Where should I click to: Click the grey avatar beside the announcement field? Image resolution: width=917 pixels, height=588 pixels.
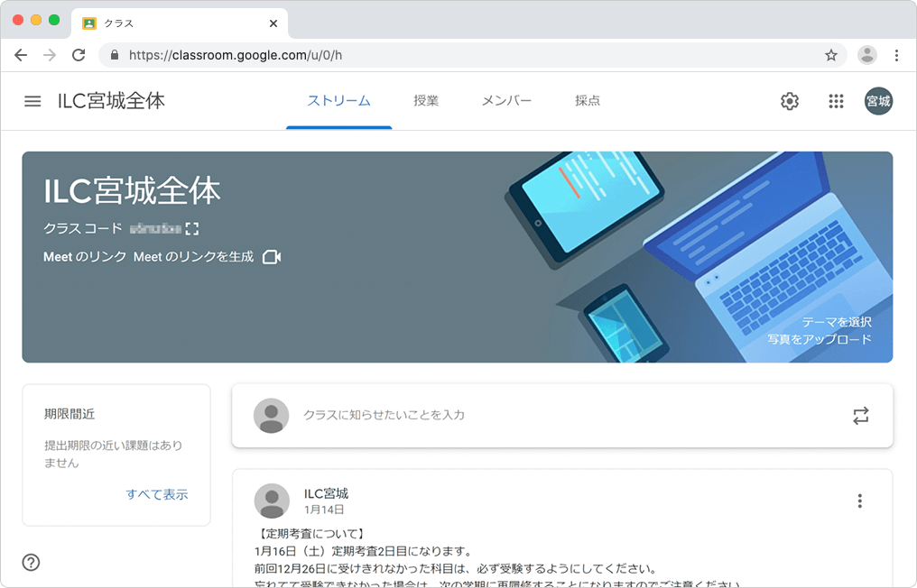[271, 416]
